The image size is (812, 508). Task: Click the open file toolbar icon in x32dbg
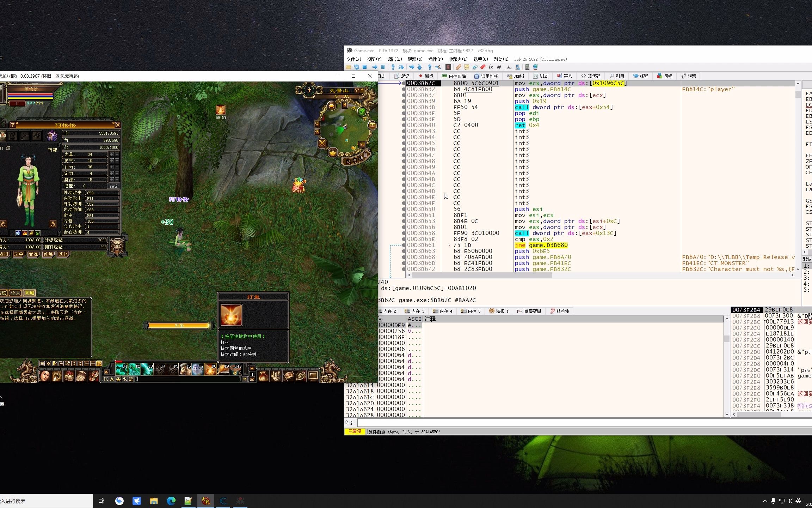[x=349, y=67]
